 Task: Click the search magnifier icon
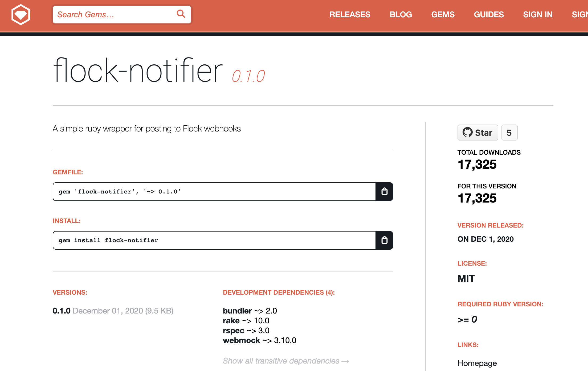181,14
